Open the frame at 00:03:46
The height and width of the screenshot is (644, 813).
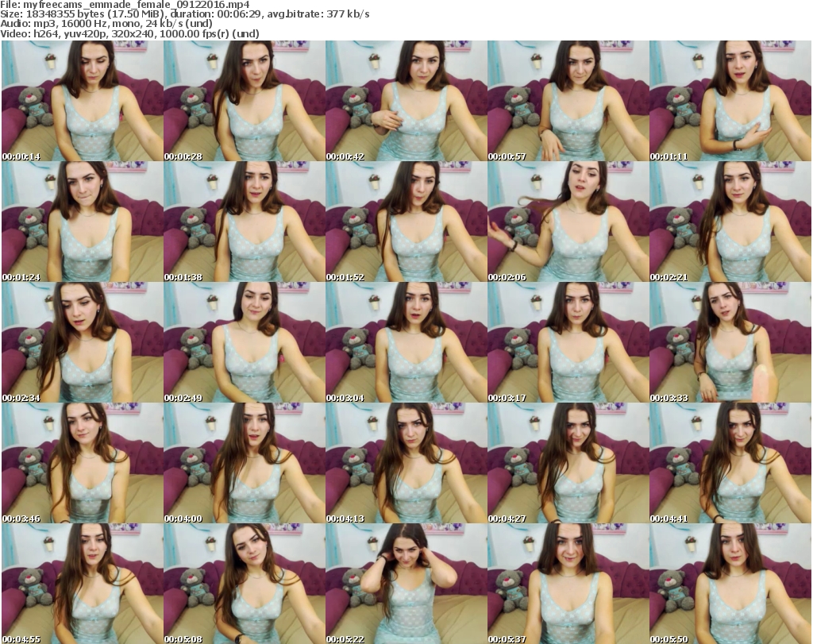(81, 463)
